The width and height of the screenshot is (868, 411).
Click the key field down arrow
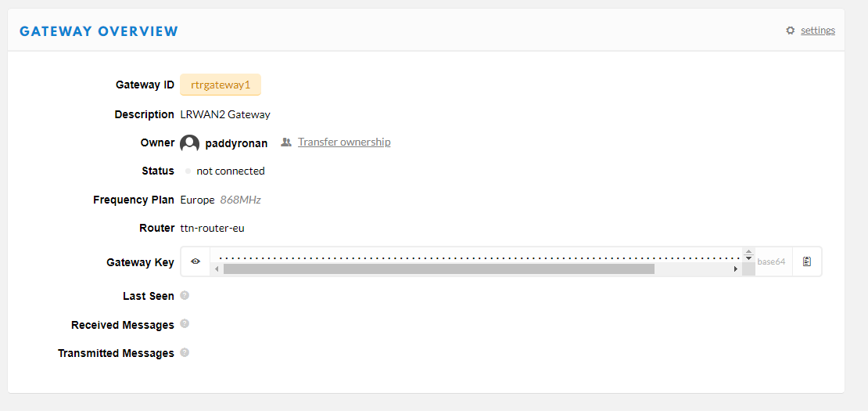coord(748,259)
